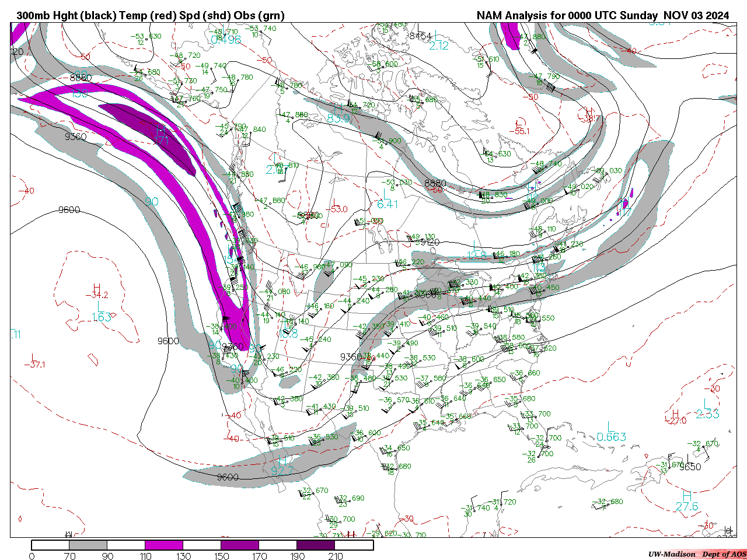Click the NAM Analysis date title text

click(602, 15)
